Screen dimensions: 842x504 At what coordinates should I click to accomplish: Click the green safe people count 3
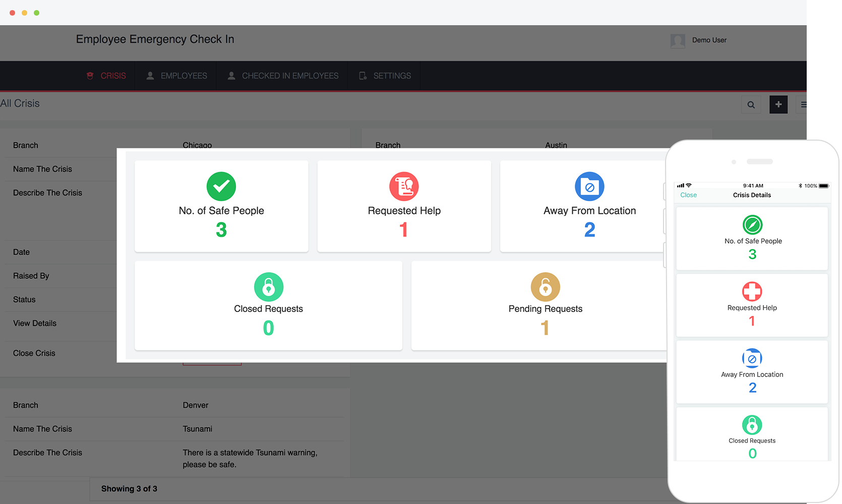click(x=221, y=230)
